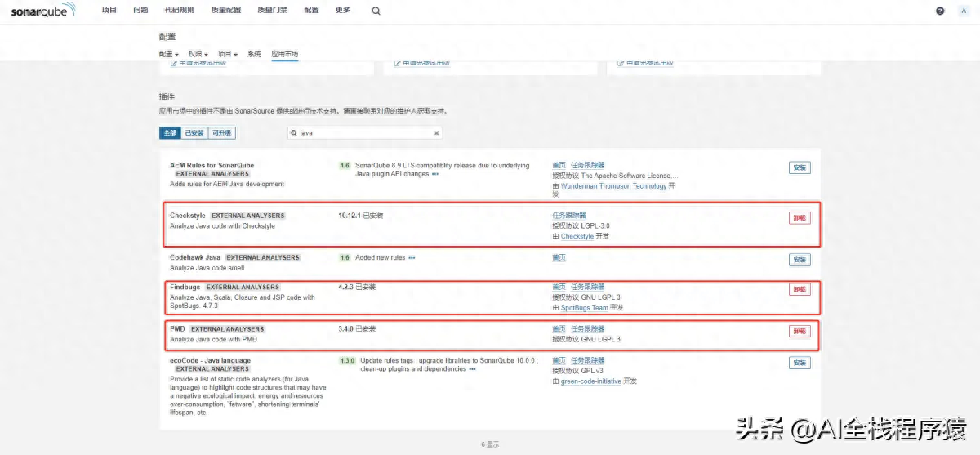Open Checkstyle 任务跟踪器 link
The image size is (980, 455).
[x=569, y=216]
